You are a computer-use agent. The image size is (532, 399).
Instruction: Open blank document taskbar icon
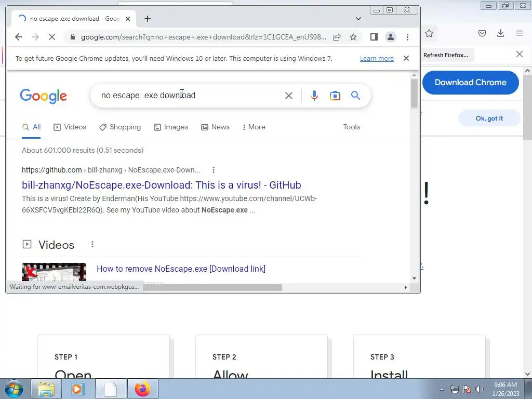(110, 389)
